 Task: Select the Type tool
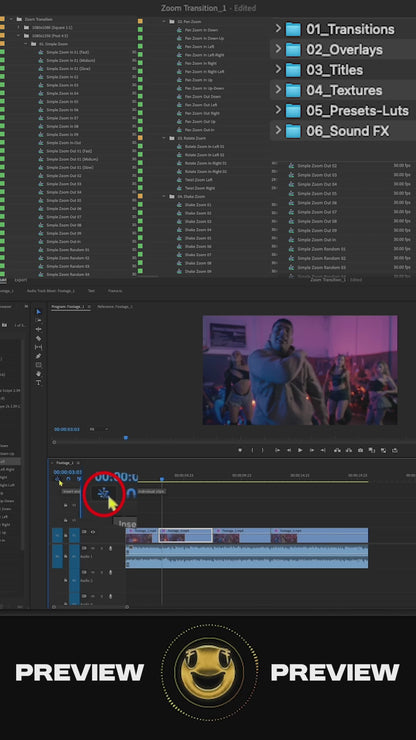(x=39, y=383)
